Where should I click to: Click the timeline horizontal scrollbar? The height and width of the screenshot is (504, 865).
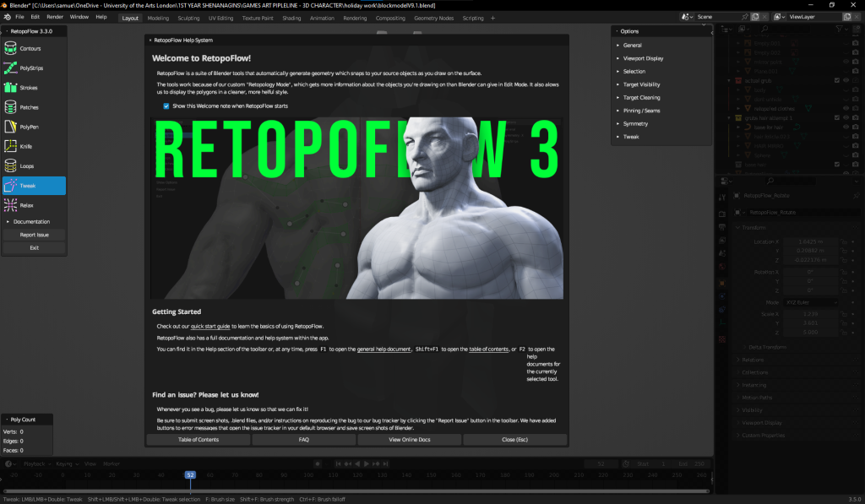click(356, 490)
